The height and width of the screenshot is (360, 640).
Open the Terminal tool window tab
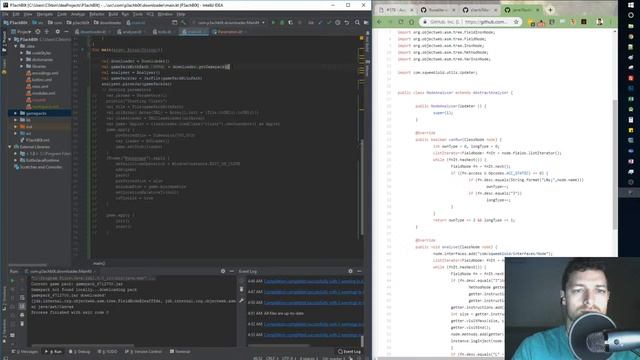tap(180, 351)
